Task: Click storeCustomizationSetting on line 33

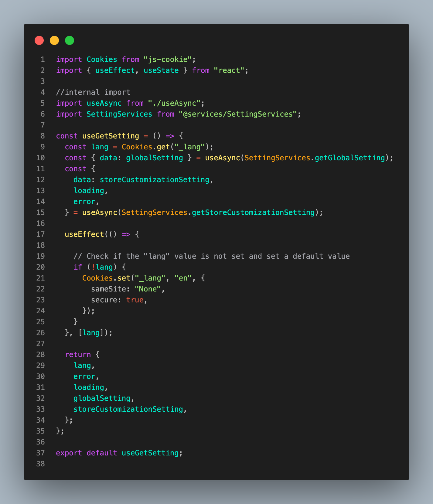Action: coord(128,409)
